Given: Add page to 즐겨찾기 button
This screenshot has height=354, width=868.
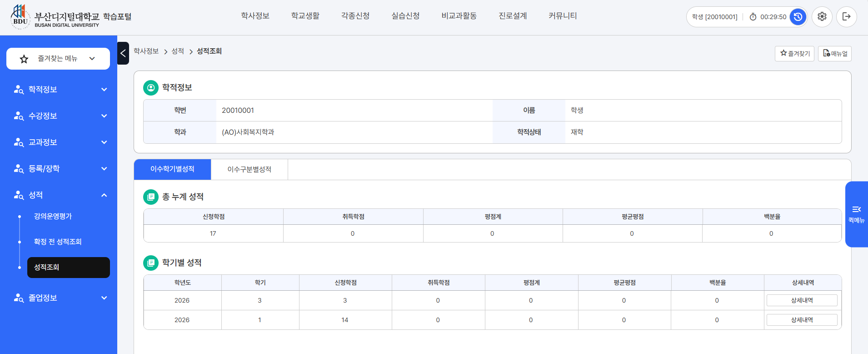Looking at the screenshot, I should [x=794, y=54].
